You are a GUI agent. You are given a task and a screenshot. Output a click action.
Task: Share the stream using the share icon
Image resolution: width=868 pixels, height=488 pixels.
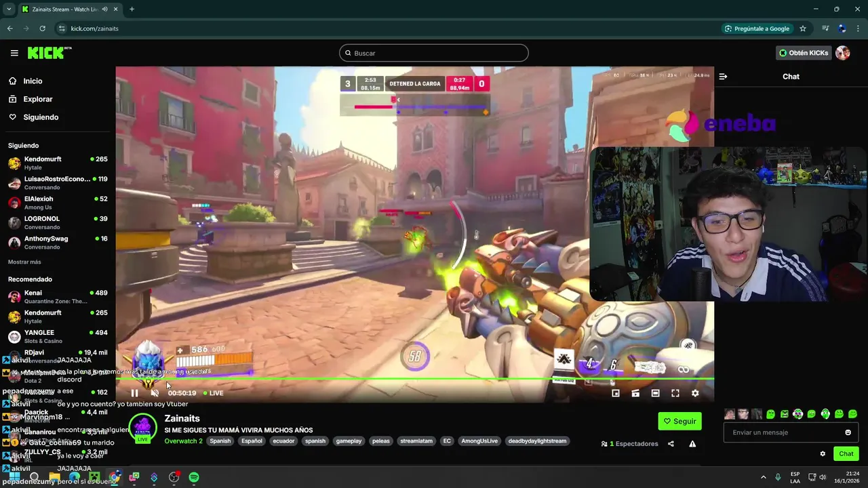pos(671,444)
